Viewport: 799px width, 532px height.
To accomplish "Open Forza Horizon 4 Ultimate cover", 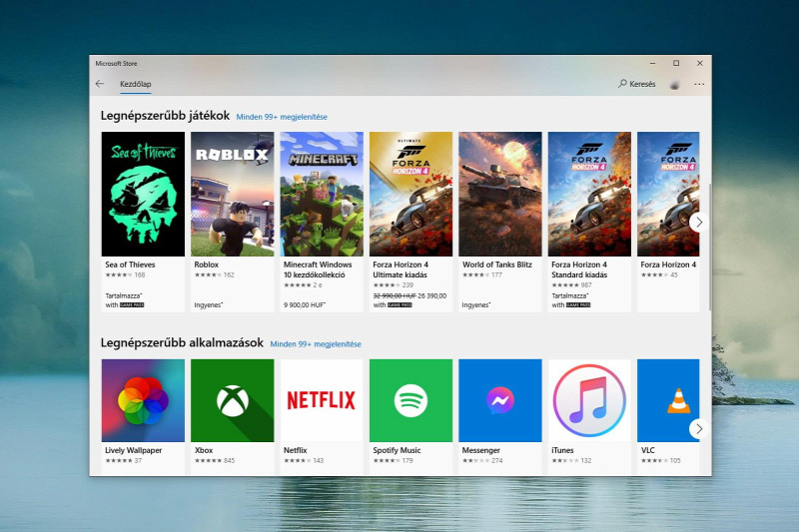I will 410,194.
